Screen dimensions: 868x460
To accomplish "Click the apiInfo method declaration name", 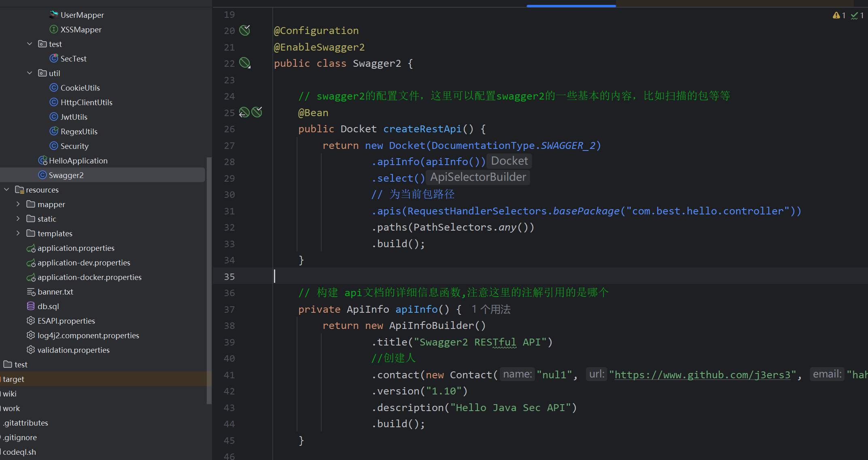I will pyautogui.click(x=416, y=309).
